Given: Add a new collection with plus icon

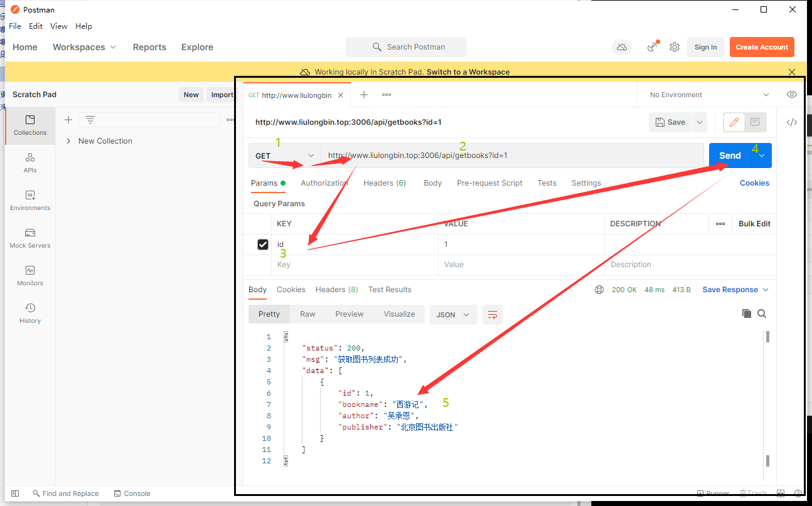Looking at the screenshot, I should (68, 120).
